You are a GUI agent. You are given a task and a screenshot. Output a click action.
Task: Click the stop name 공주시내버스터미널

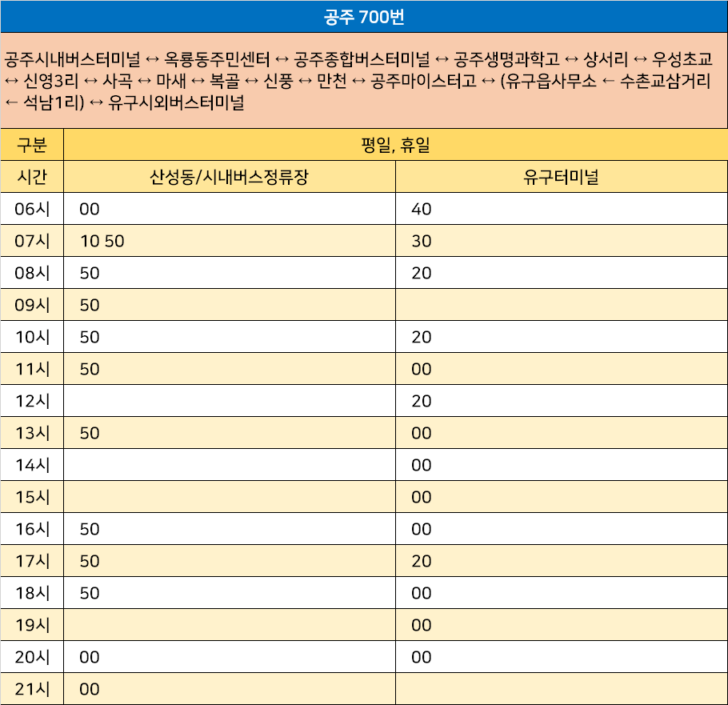tap(72, 59)
